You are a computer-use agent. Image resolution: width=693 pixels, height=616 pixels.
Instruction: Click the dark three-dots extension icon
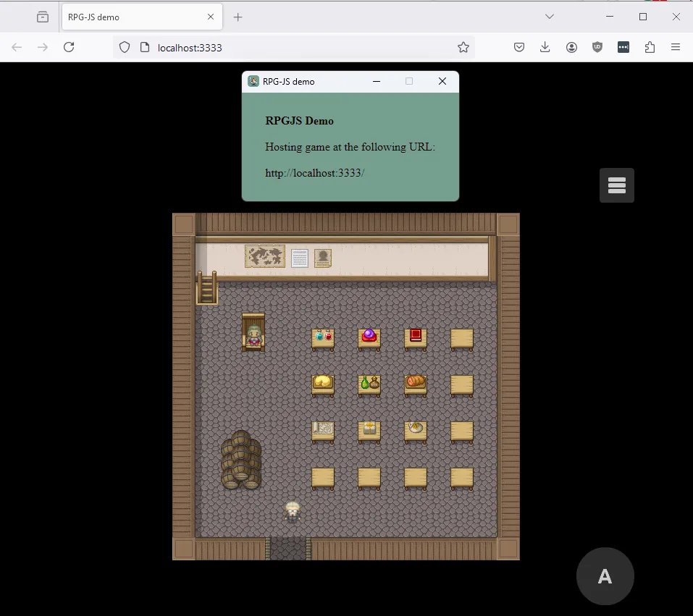click(x=623, y=47)
